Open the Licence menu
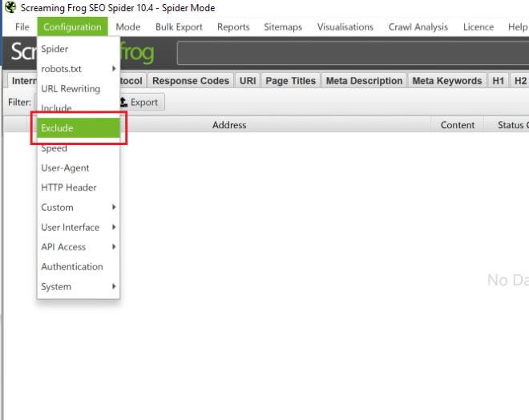The width and height of the screenshot is (529, 420). coord(478,26)
